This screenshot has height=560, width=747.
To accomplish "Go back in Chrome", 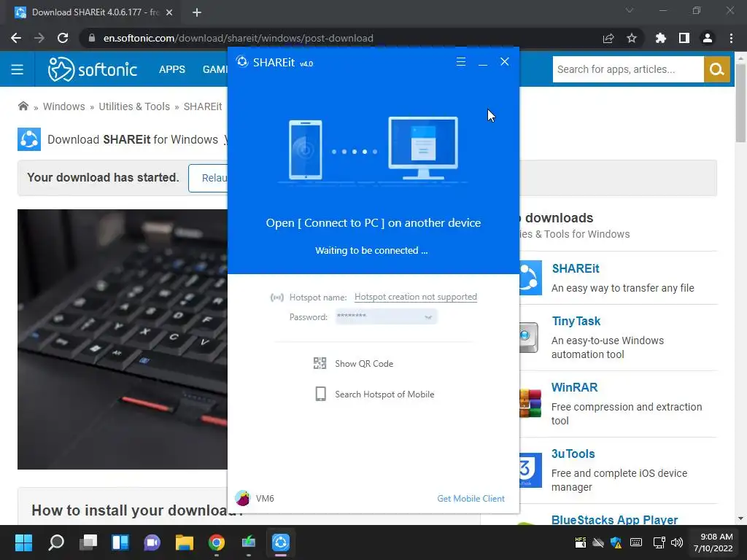I will pos(16,38).
